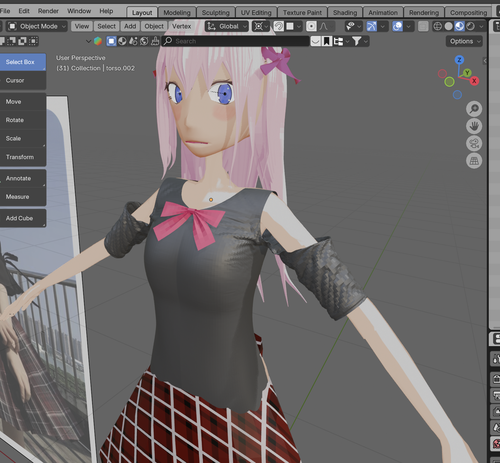Image resolution: width=500 pixels, height=463 pixels.
Task: Open the pivot point dropdown
Action: [261, 26]
